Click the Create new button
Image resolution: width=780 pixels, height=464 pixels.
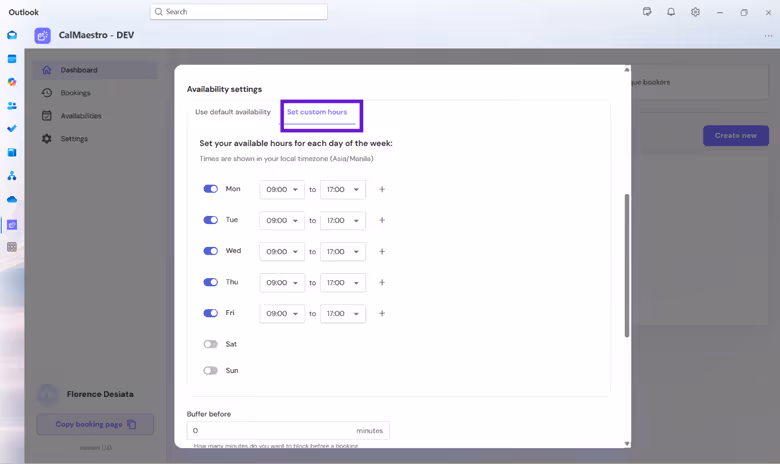tap(736, 135)
